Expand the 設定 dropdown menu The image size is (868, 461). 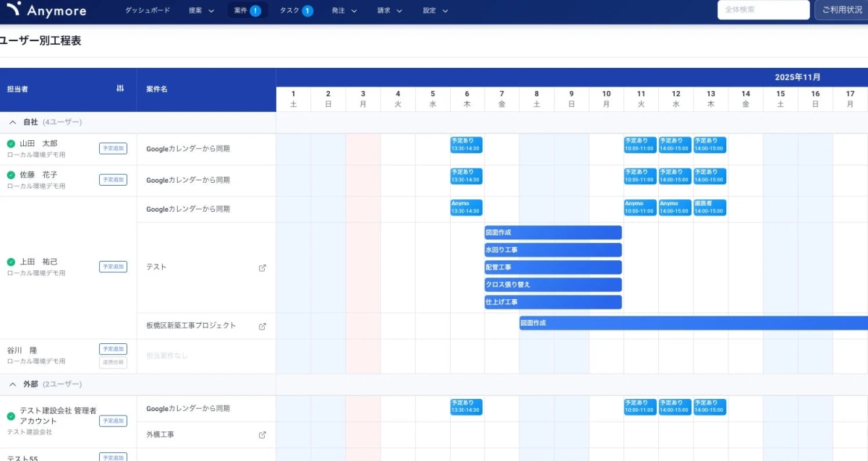pos(435,11)
